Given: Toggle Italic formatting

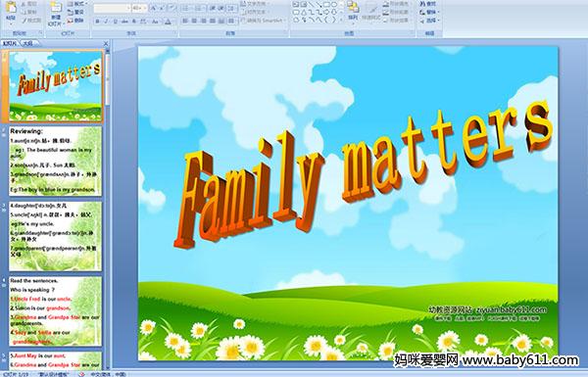Looking at the screenshot, I should tap(106, 22).
